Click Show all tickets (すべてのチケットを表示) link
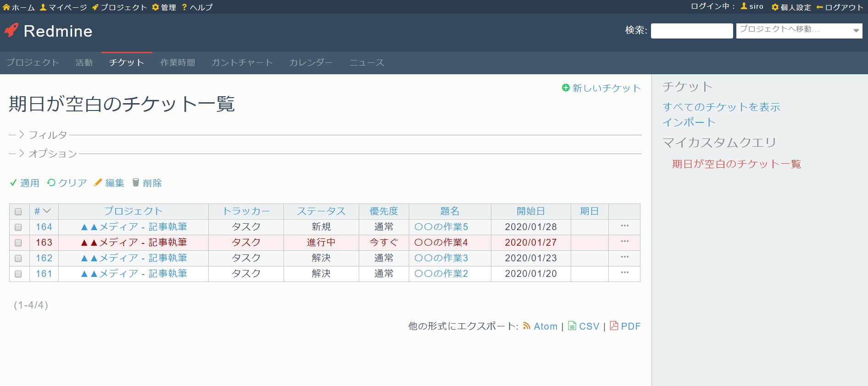 [x=721, y=107]
